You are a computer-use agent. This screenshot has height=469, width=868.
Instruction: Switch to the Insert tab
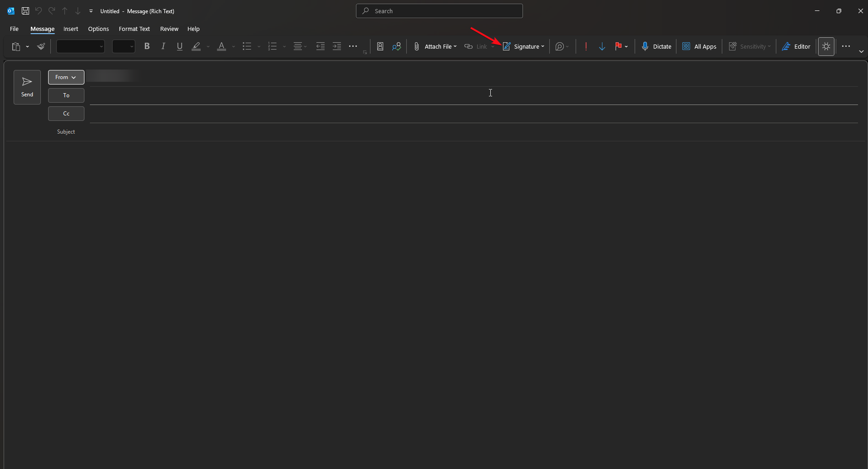click(x=71, y=29)
